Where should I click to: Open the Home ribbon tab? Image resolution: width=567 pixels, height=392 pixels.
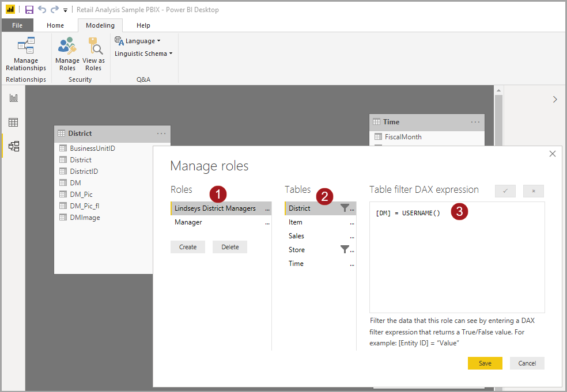click(55, 25)
